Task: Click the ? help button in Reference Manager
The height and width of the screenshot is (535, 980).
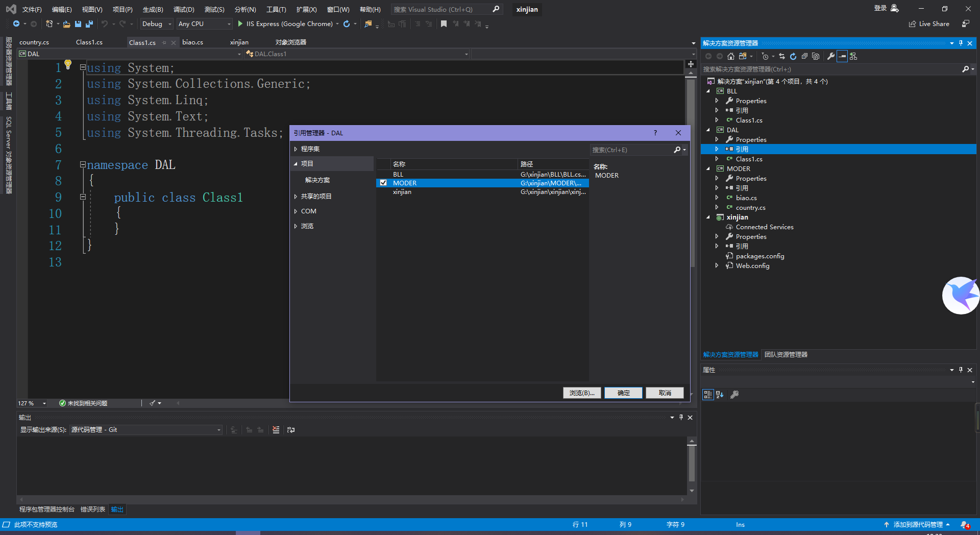Action: (x=655, y=133)
